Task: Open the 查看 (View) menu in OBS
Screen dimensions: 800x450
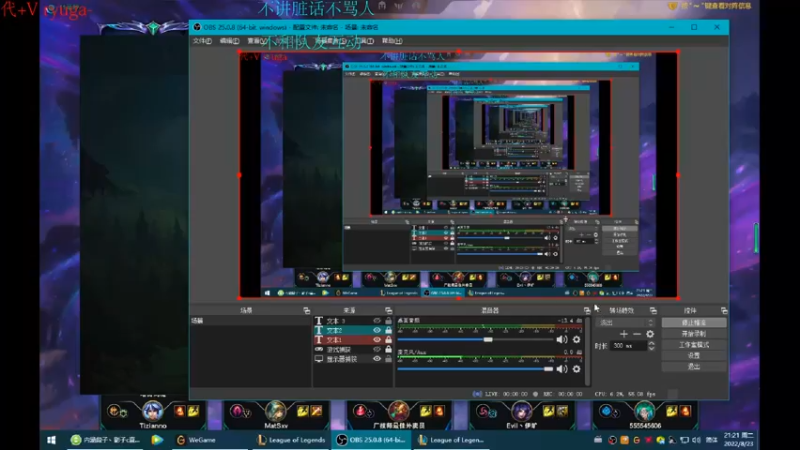Action: point(256,41)
